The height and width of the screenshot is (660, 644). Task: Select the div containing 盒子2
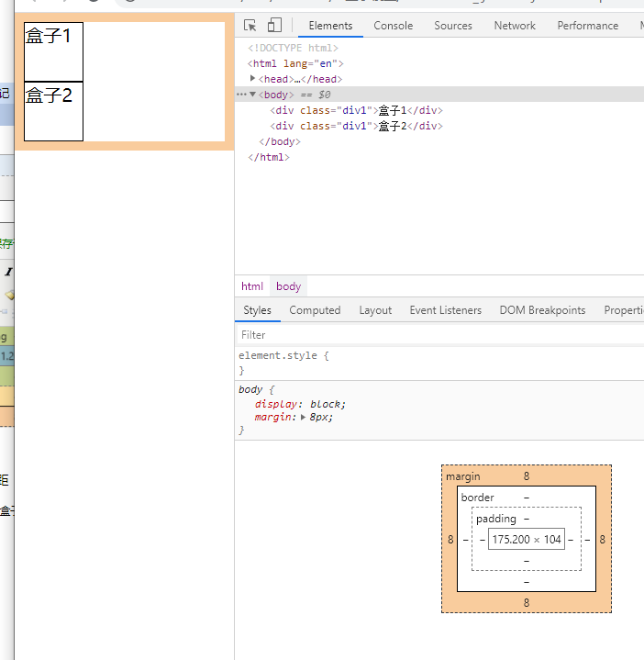pyautogui.click(x=356, y=126)
